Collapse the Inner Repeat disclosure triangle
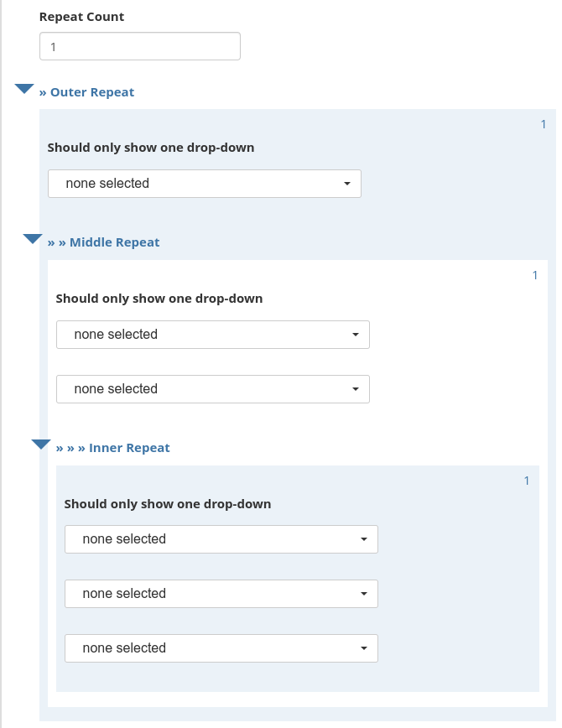 pyautogui.click(x=40, y=445)
